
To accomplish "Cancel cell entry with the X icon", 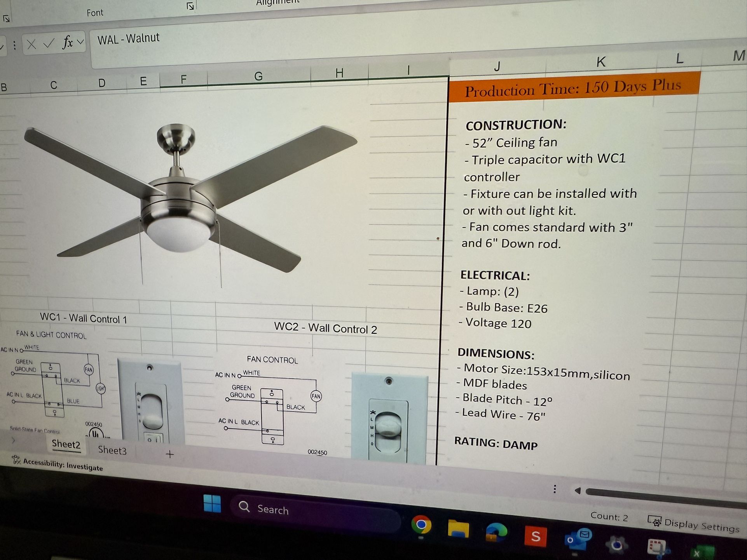I will pyautogui.click(x=31, y=43).
